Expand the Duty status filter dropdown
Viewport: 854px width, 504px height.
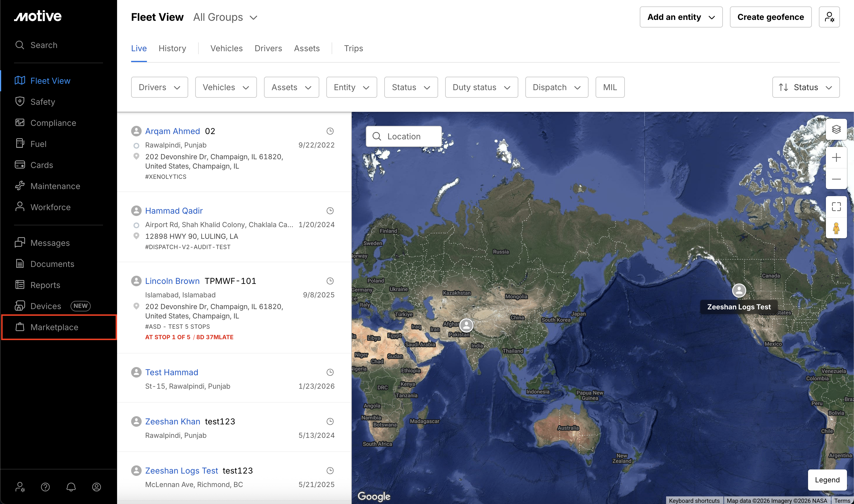(x=481, y=87)
